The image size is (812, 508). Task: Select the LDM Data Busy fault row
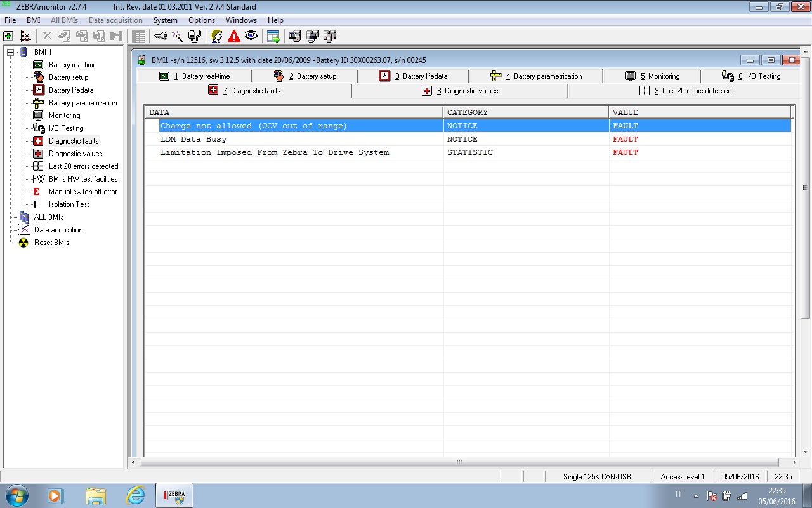click(193, 139)
